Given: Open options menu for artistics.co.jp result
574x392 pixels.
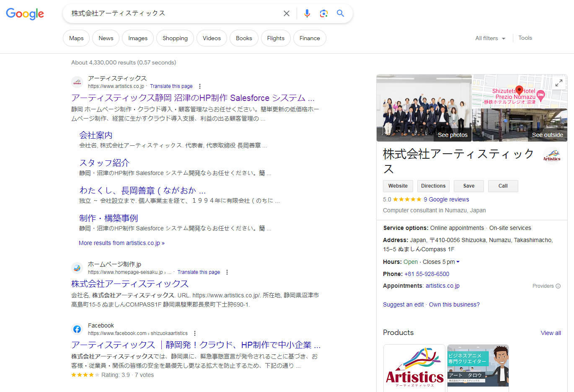Looking at the screenshot, I should (x=200, y=86).
